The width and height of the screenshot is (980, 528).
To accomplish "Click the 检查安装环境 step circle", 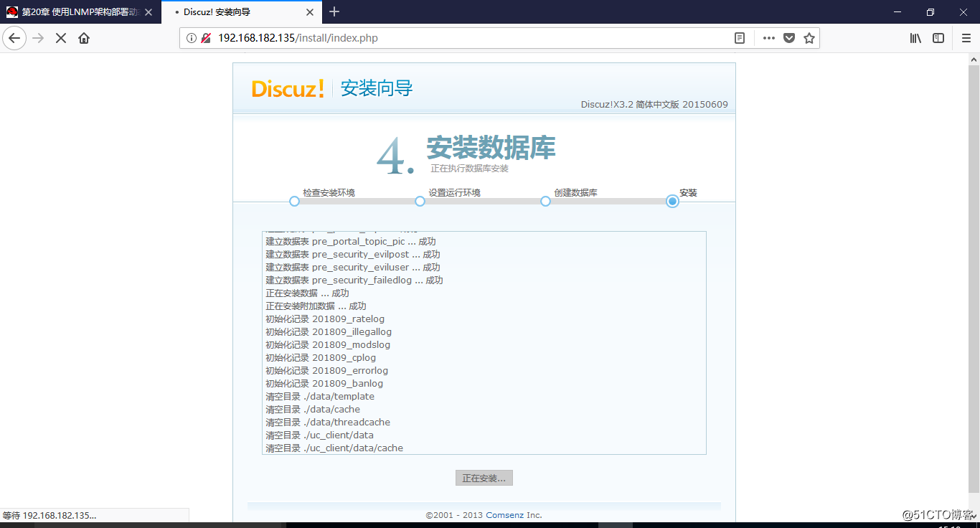I will coord(294,202).
